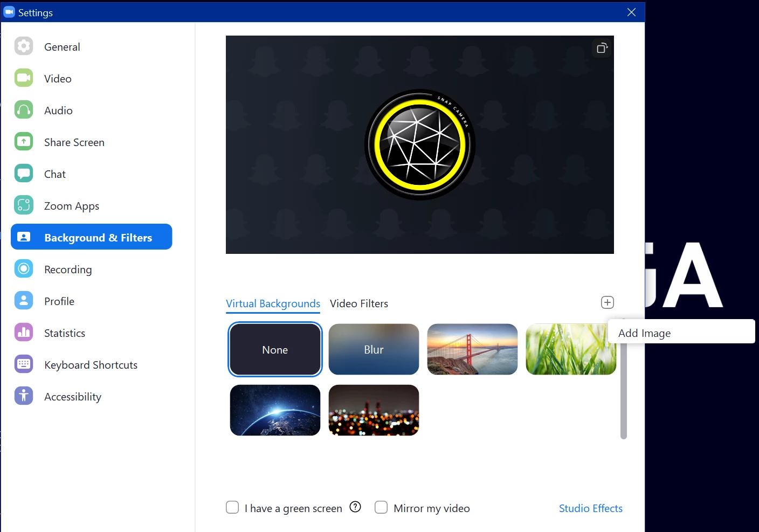Screen dimensions: 759x532
Task: Open green screen help question mark
Action: [355, 507]
